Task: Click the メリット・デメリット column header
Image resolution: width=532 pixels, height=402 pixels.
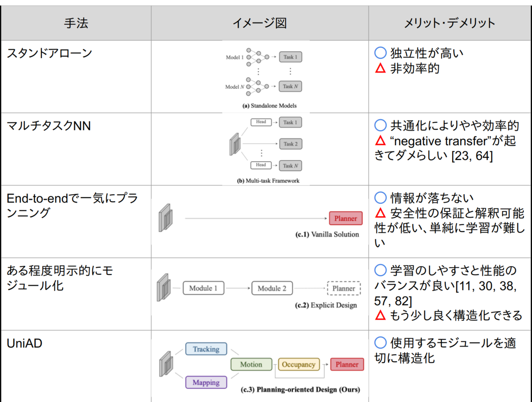Action: pos(450,23)
